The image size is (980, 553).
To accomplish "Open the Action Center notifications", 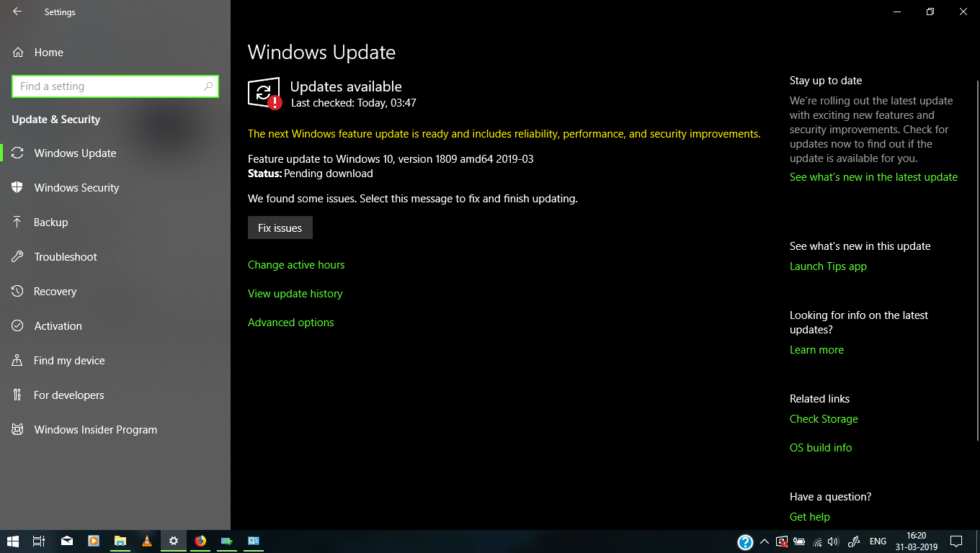I will (956, 541).
